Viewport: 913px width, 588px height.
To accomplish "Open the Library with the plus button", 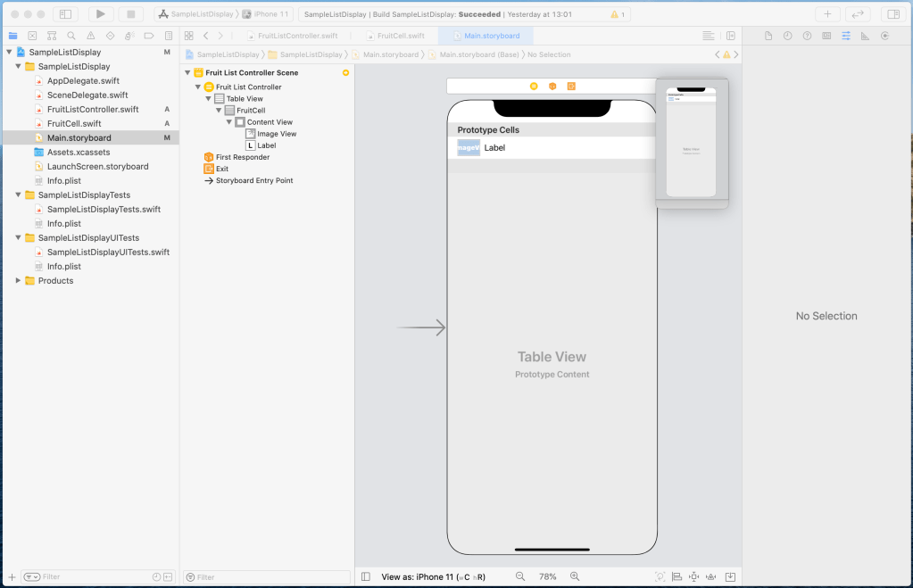I will pos(827,14).
